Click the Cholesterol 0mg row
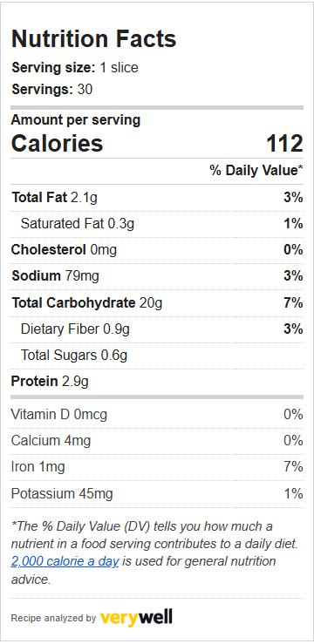Screen dimensions: 314x644 click(157, 250)
